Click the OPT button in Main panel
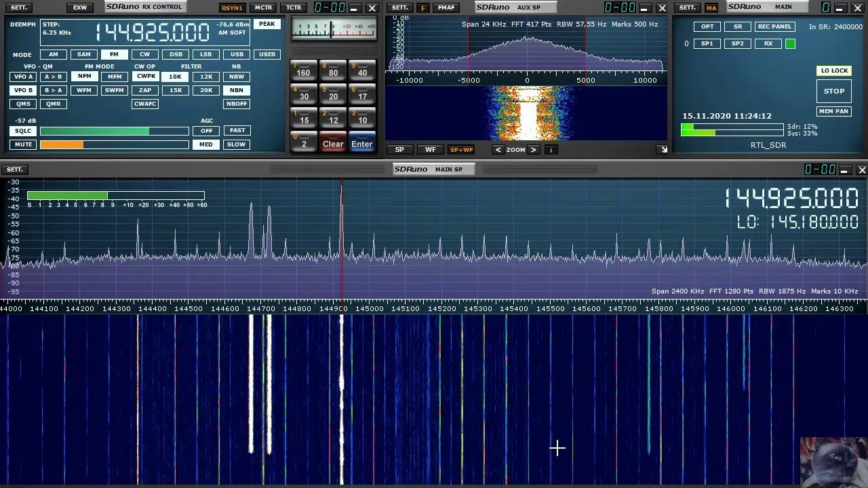Screen dimensions: 868x488 (x=707, y=26)
